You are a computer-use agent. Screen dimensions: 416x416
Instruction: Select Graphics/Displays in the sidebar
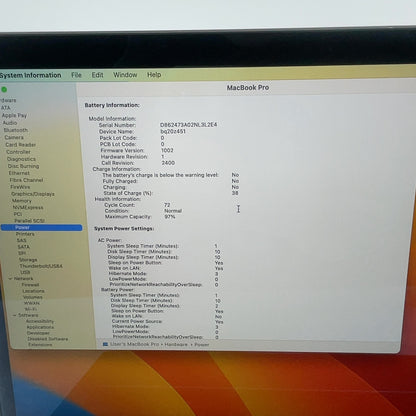[x=33, y=194]
